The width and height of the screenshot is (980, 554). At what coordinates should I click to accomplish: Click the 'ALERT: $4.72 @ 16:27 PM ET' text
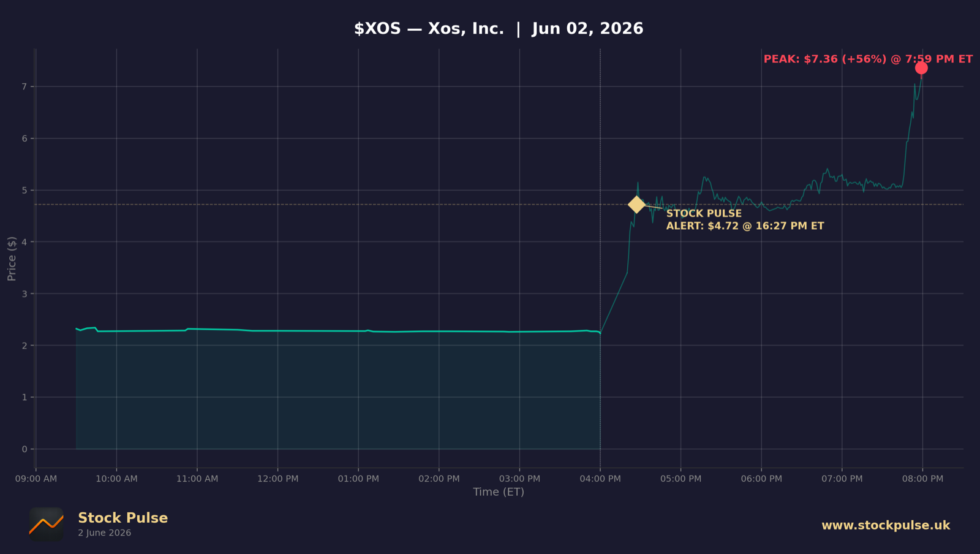coord(745,226)
